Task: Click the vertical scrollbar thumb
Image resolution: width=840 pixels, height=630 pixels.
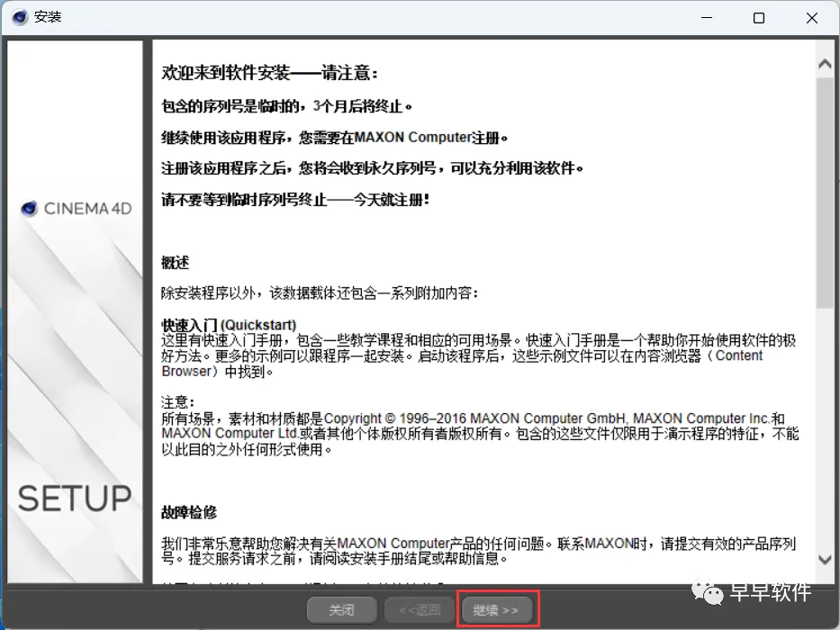Action: coord(825,193)
